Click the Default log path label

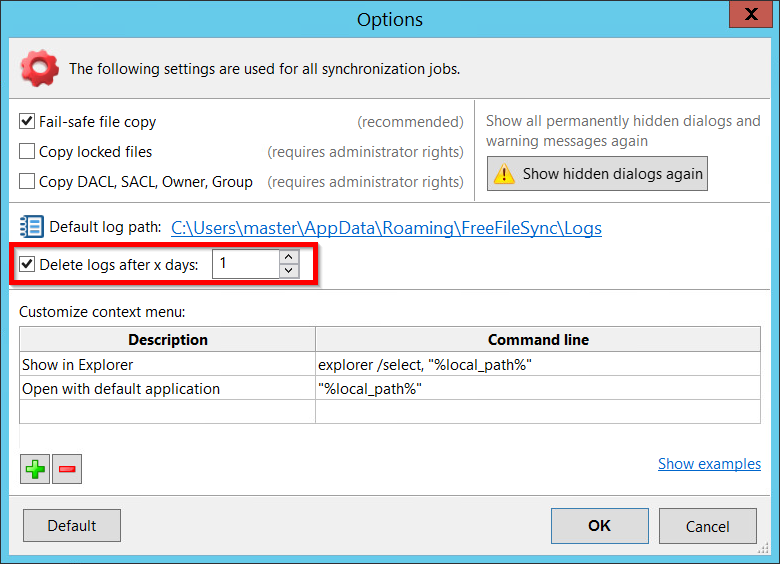[x=105, y=227]
